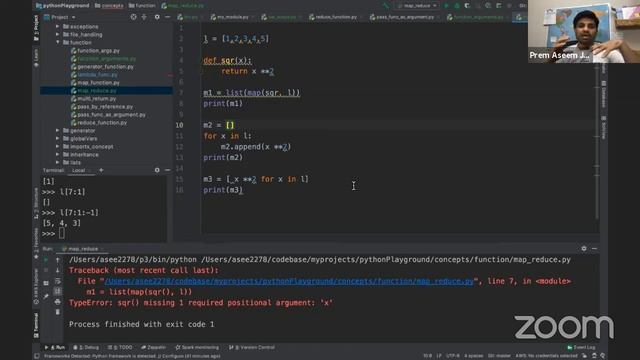640x360 pixels.
Task: Toggle scroll-to-end icon in Run panel toolbar
Action: [58, 291]
